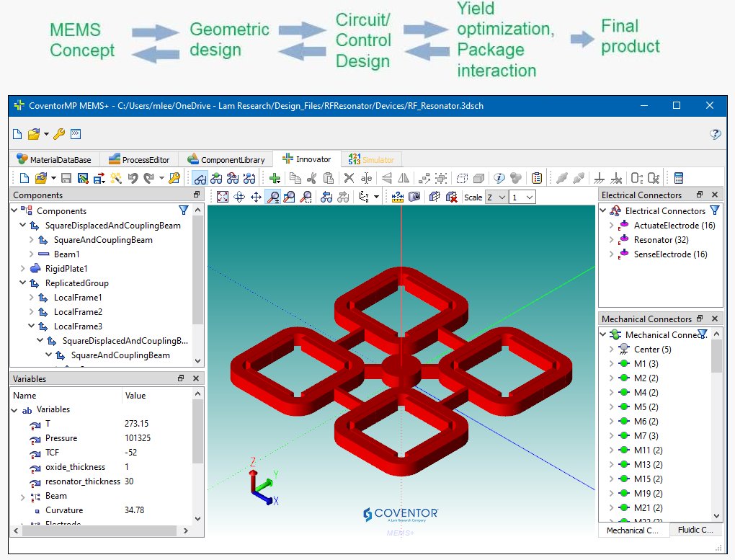Switch to the MaterialDataBase tab
This screenshot has height=560, width=735.
[54, 159]
